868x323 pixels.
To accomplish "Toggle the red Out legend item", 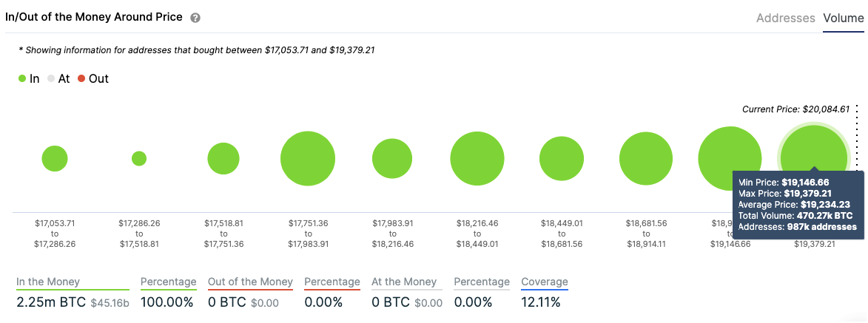I will pos(92,78).
